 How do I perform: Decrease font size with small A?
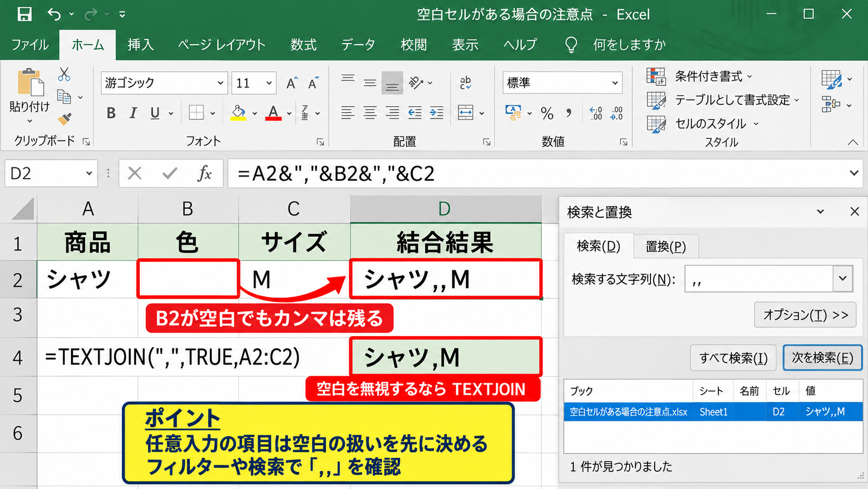[313, 83]
